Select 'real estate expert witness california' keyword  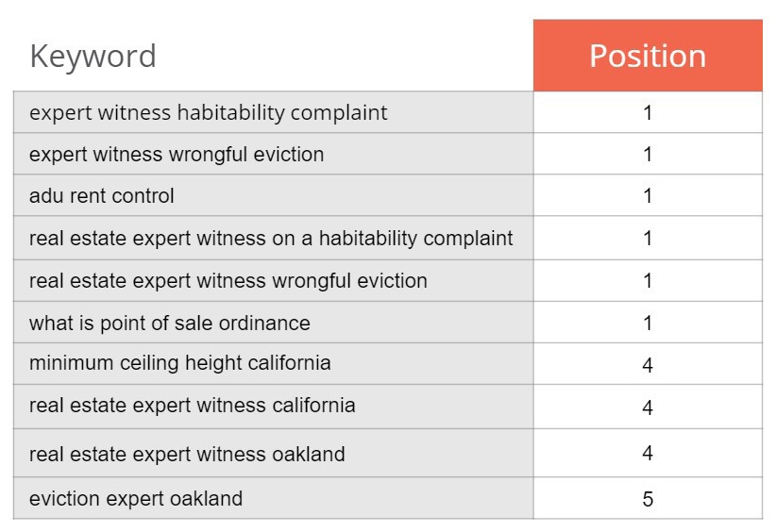coord(192,406)
